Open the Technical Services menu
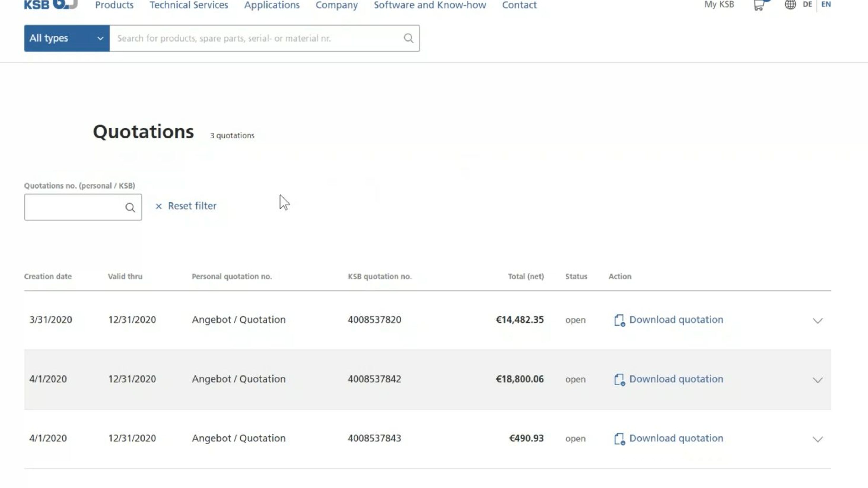 coord(189,5)
